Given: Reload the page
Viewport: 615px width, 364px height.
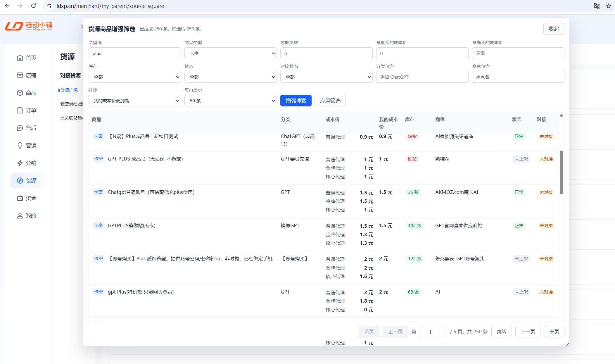Looking at the screenshot, I should tap(33, 6).
